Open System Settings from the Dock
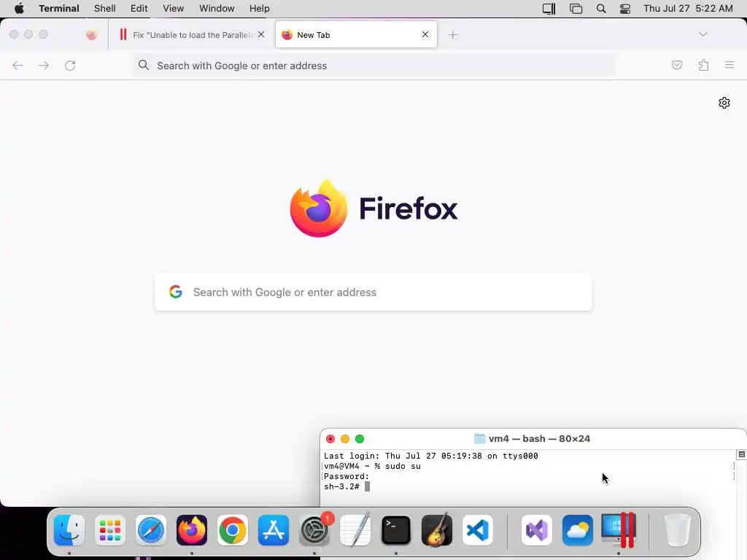The image size is (747, 560). tap(314, 530)
